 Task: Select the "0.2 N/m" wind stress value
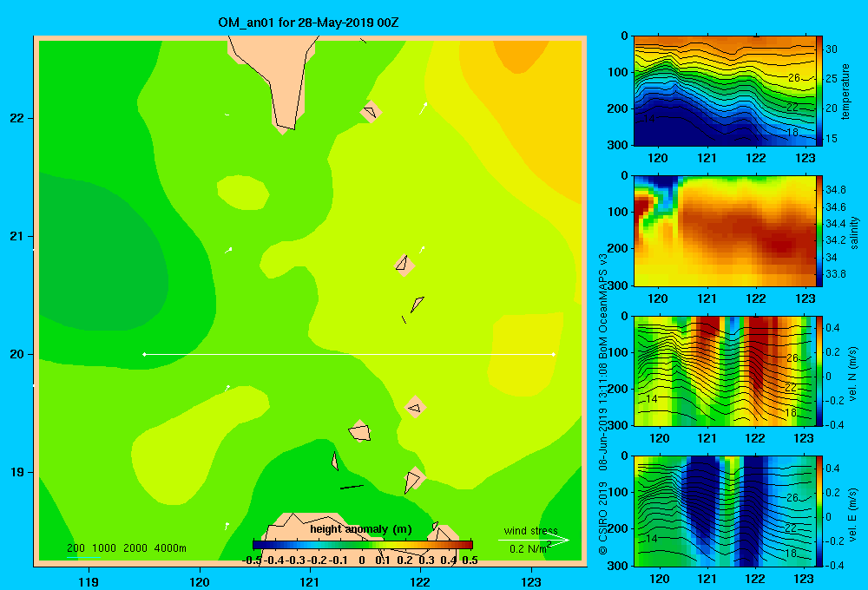pos(529,548)
